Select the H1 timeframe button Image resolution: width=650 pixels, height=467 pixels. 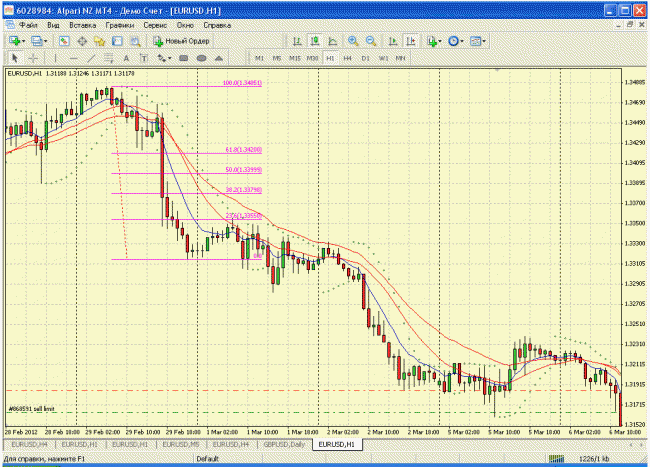pyautogui.click(x=330, y=58)
